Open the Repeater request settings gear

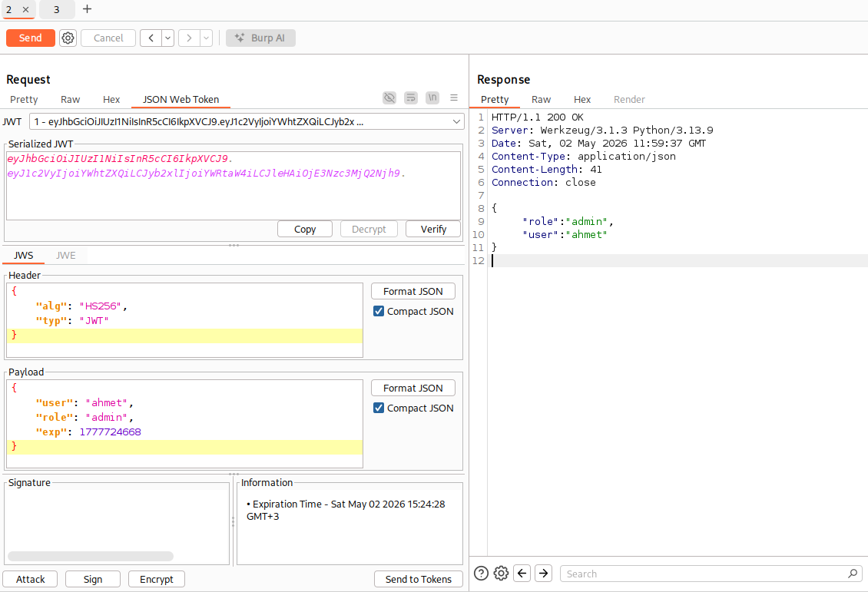(68, 38)
